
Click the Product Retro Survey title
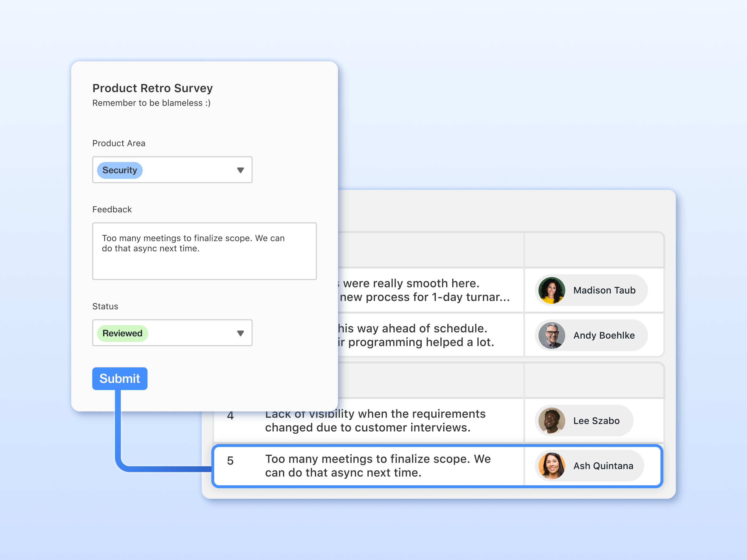coord(152,88)
